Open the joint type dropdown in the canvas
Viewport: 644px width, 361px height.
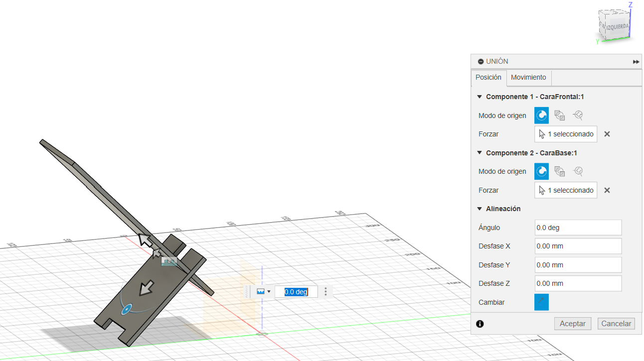pyautogui.click(x=269, y=292)
